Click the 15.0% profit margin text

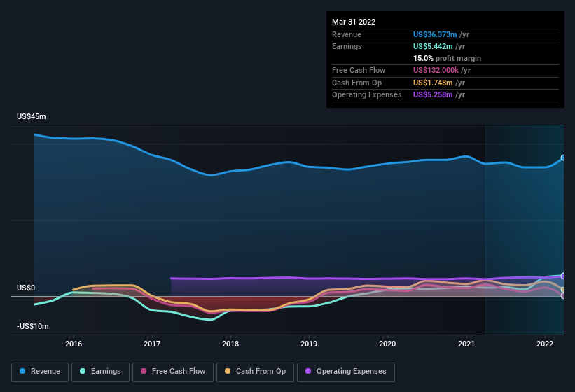pos(447,58)
